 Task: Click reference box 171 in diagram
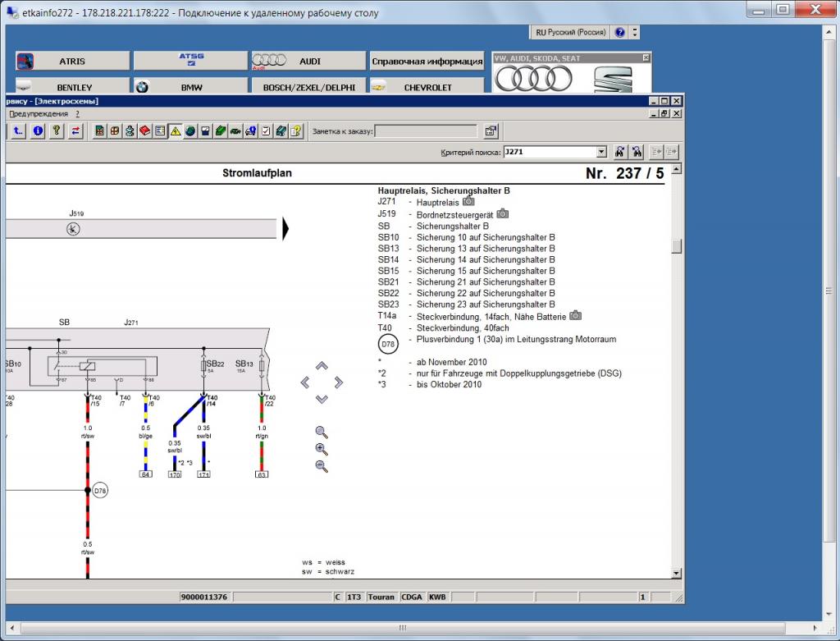[x=203, y=474]
